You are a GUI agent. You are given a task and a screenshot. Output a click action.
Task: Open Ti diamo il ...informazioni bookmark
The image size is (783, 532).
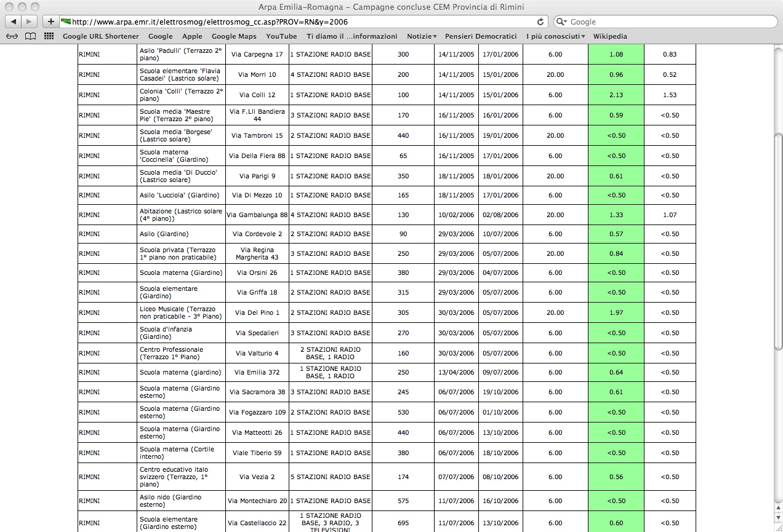pyautogui.click(x=352, y=36)
